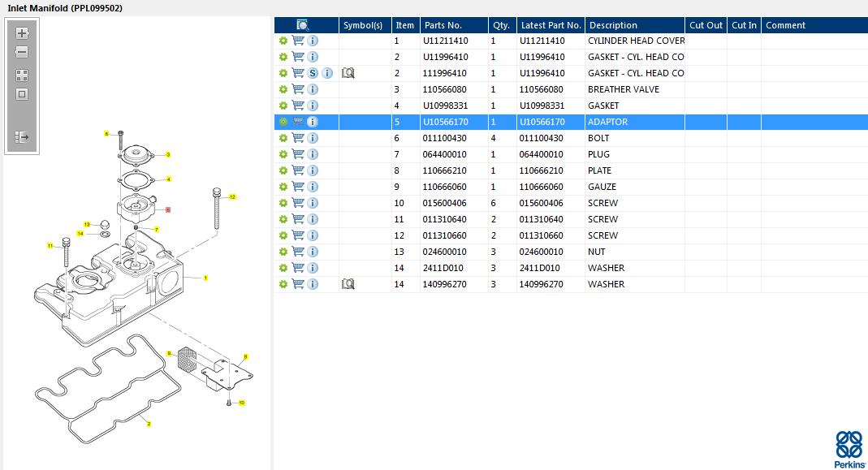This screenshot has width=868, height=470.
Task: Show info for ADAPTOR row
Action: [313, 122]
